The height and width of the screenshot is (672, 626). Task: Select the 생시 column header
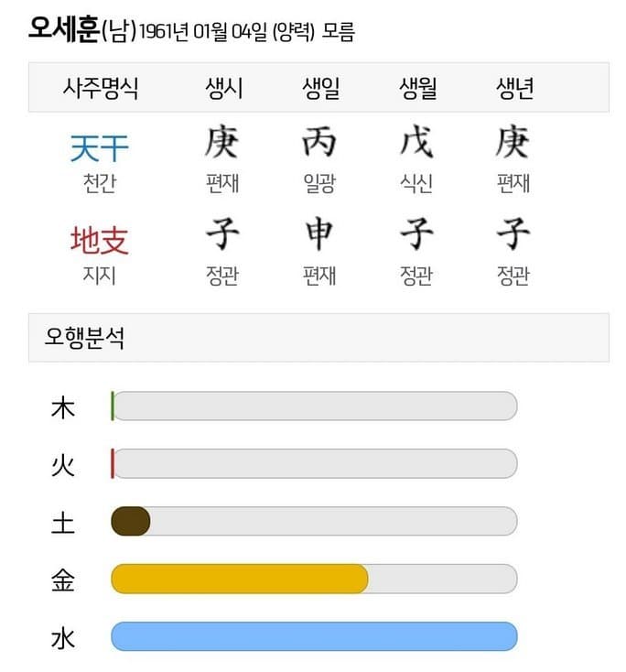point(222,88)
